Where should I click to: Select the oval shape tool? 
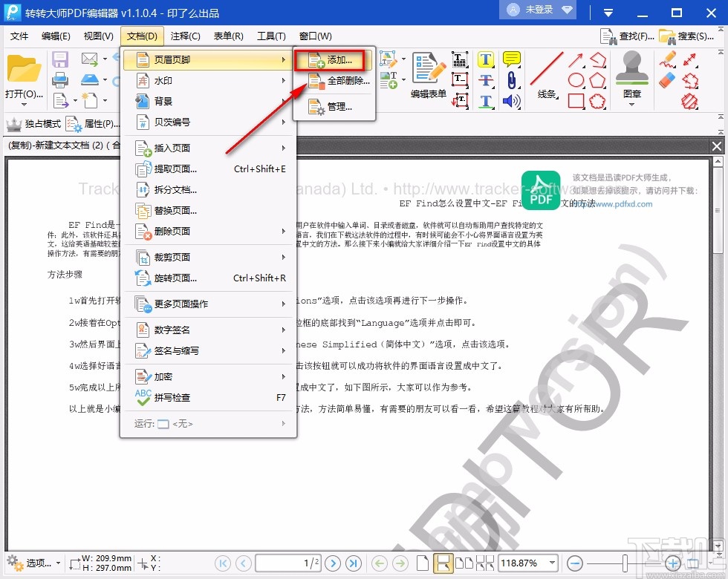(x=576, y=80)
